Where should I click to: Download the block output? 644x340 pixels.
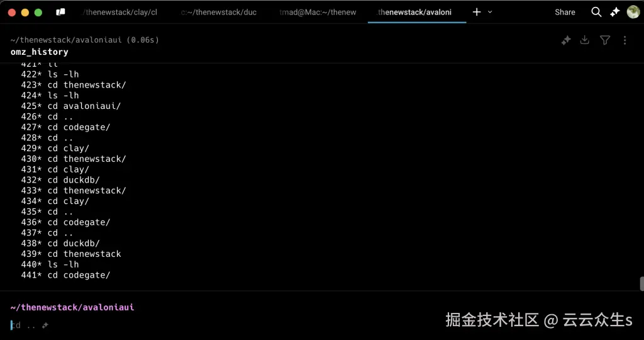click(584, 40)
